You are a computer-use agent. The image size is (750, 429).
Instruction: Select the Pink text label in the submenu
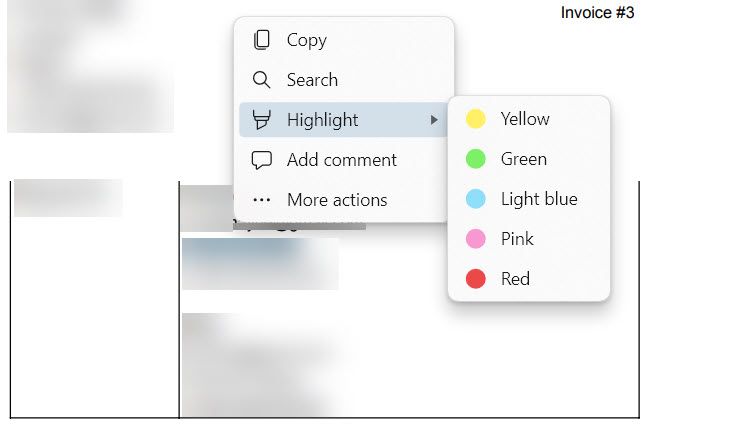(517, 239)
